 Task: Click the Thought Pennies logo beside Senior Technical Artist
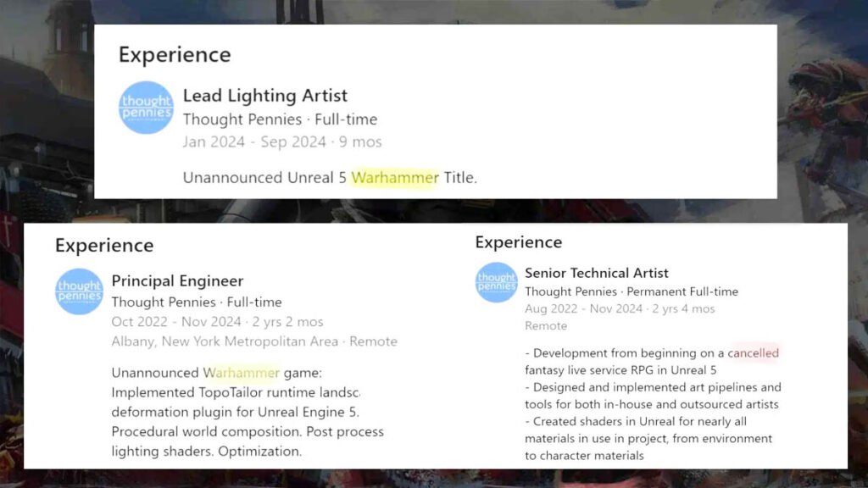(497, 283)
